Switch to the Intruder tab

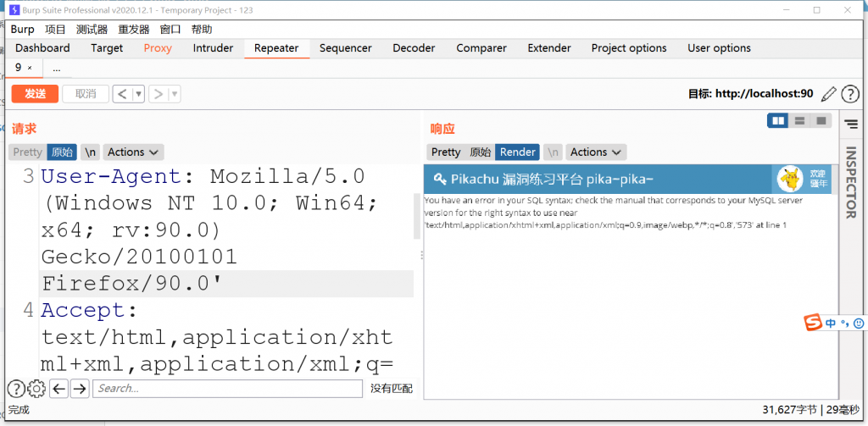(213, 48)
